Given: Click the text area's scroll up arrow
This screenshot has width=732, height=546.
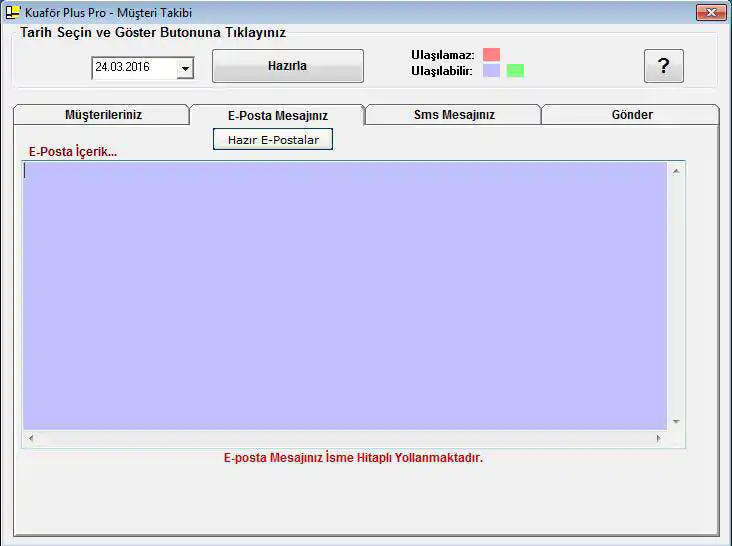Looking at the screenshot, I should coord(676,171).
